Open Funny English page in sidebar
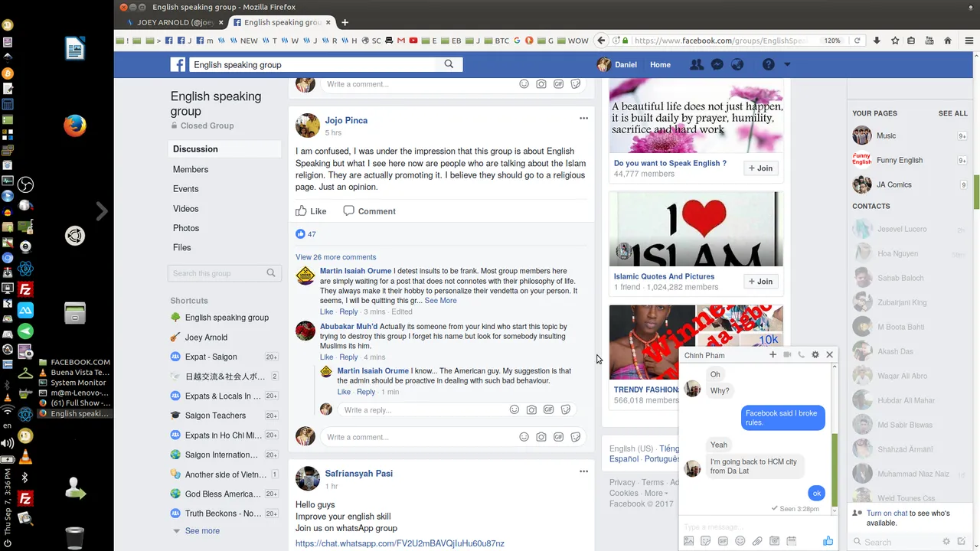 (900, 161)
